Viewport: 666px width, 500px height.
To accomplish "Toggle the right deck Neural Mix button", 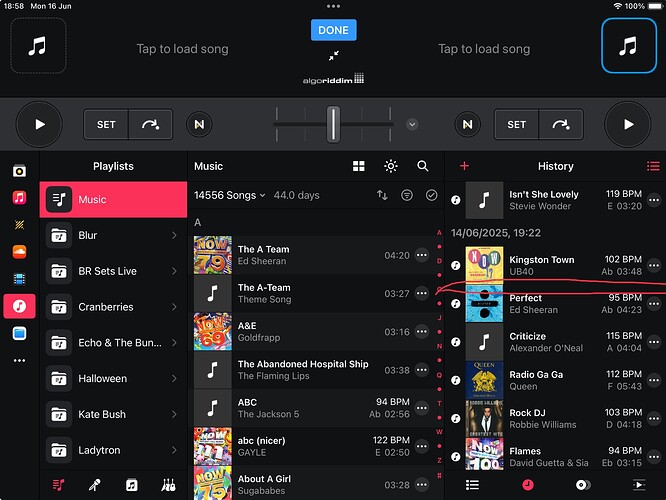I will coord(467,124).
